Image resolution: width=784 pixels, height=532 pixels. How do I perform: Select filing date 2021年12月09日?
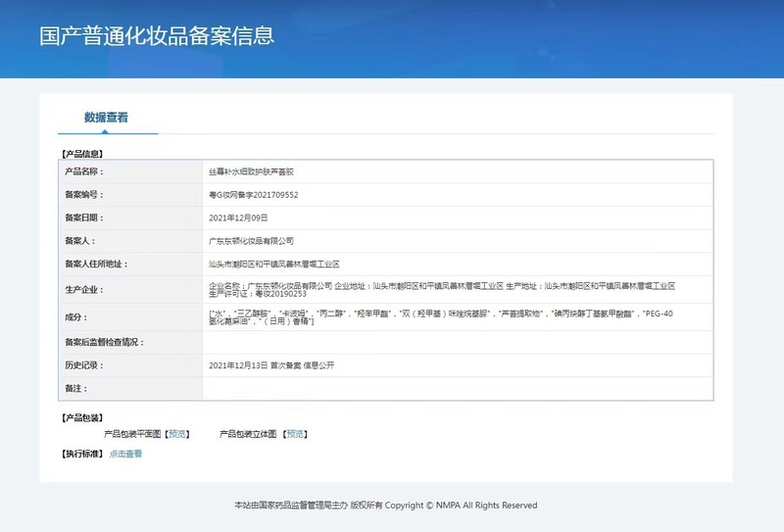238,218
